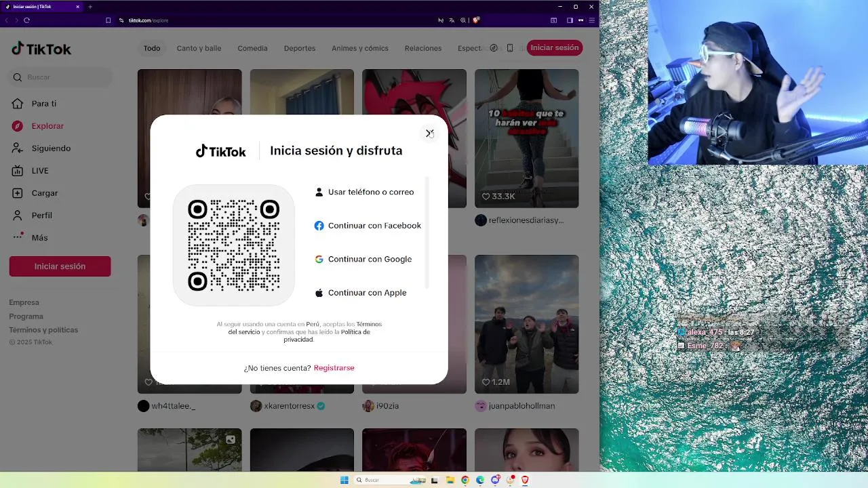The image size is (868, 488).
Task: Choose Usar teléfono o correo option
Action: coord(364,192)
